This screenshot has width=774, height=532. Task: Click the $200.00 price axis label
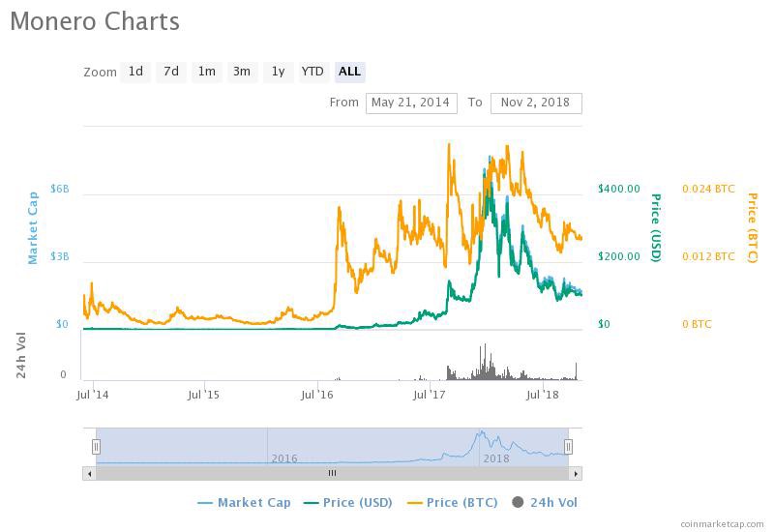tap(618, 256)
